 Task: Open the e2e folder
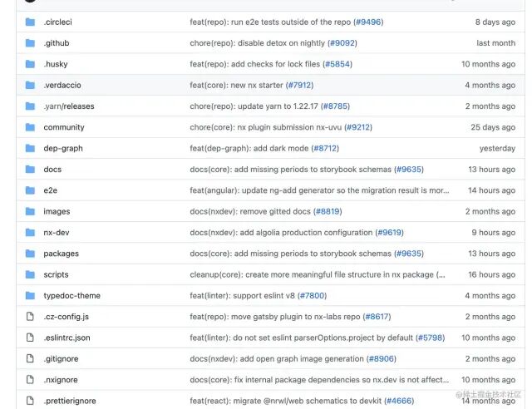coord(50,190)
